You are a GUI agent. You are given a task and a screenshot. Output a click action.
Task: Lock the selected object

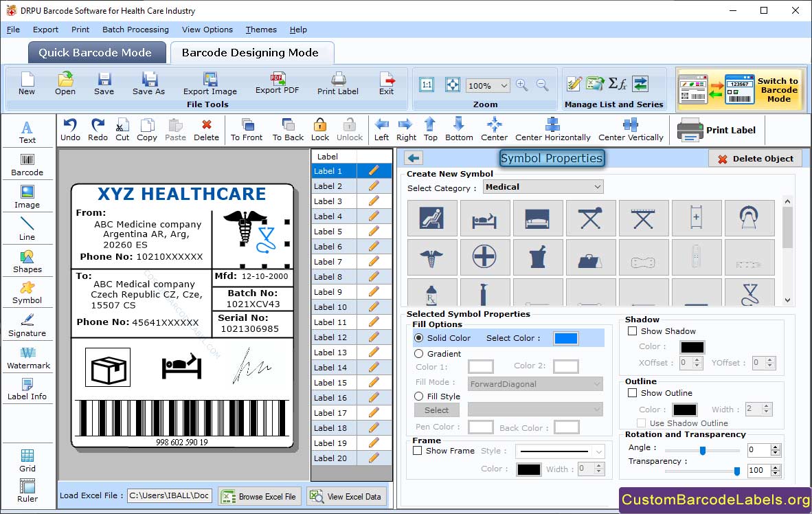point(320,130)
